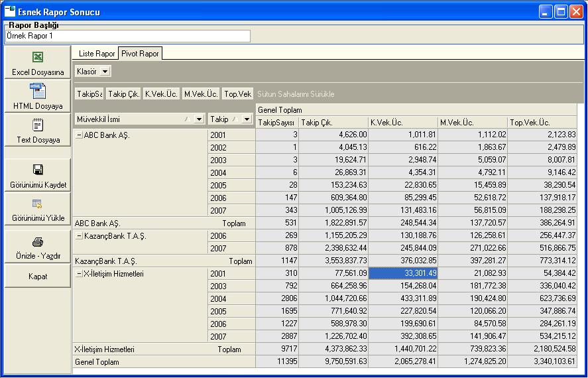Click cell value 271,022.66
The width and height of the screenshot is (588, 378).
[473, 248]
